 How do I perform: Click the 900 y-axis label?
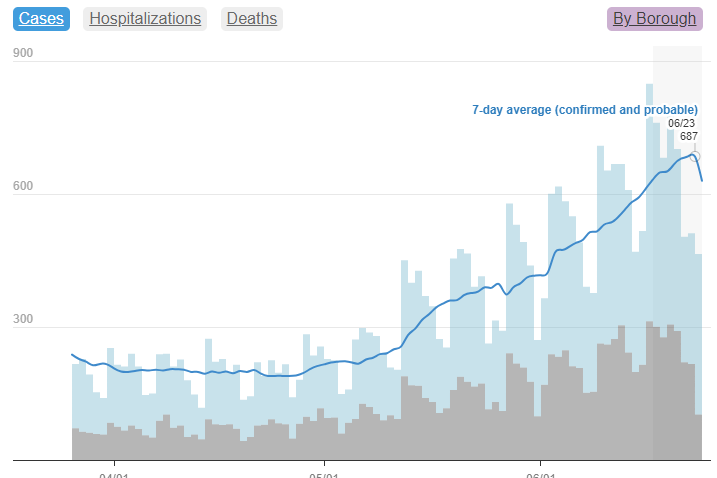pyautogui.click(x=24, y=54)
